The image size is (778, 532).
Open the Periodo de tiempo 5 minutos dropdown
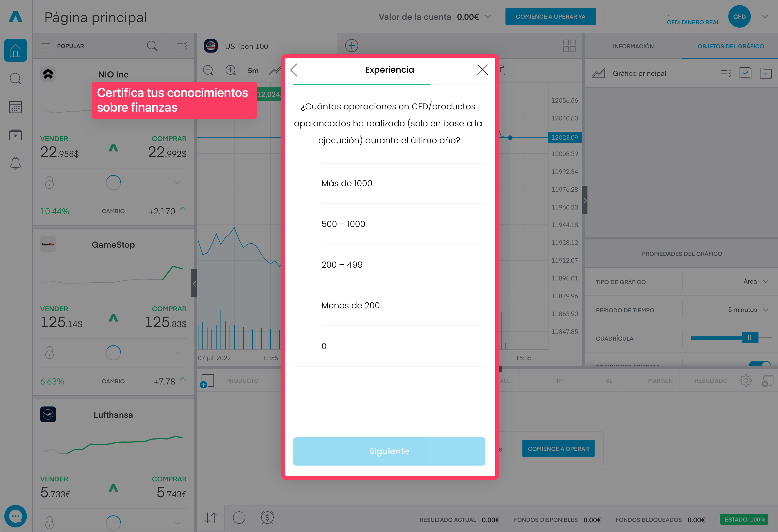[748, 310]
